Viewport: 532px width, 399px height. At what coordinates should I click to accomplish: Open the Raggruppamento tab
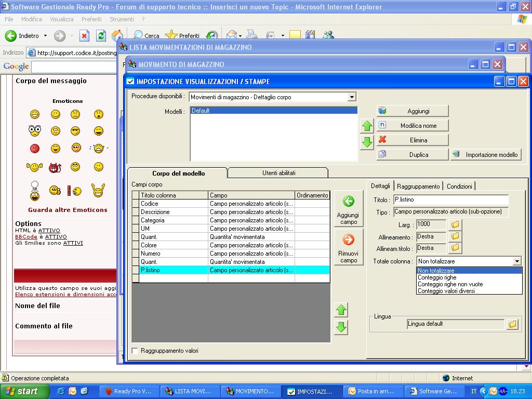pyautogui.click(x=418, y=186)
